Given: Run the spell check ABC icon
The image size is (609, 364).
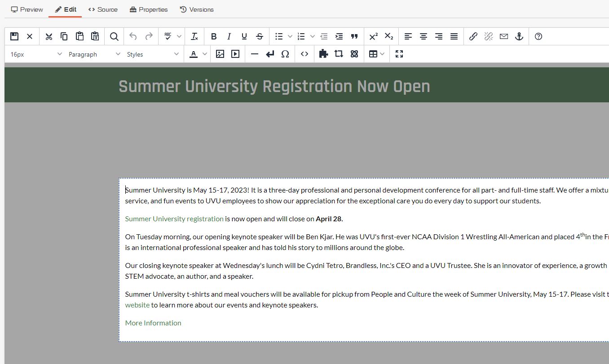Looking at the screenshot, I should click(168, 36).
